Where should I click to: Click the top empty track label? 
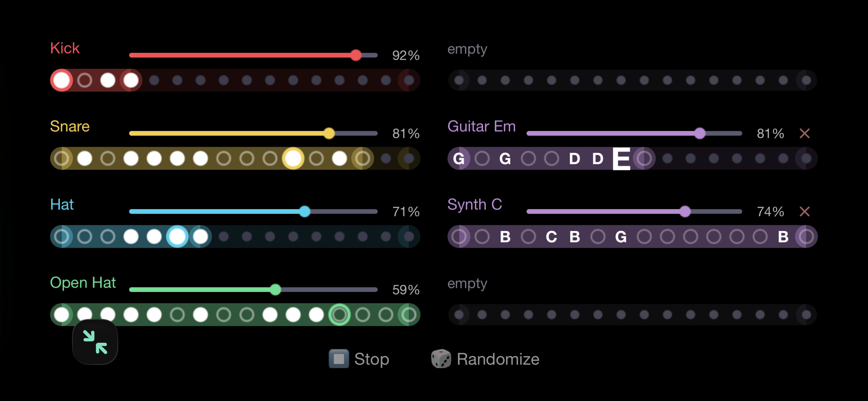467,49
